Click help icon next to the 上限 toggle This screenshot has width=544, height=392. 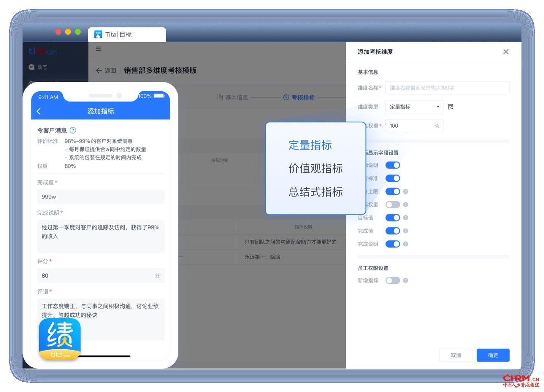point(406,192)
